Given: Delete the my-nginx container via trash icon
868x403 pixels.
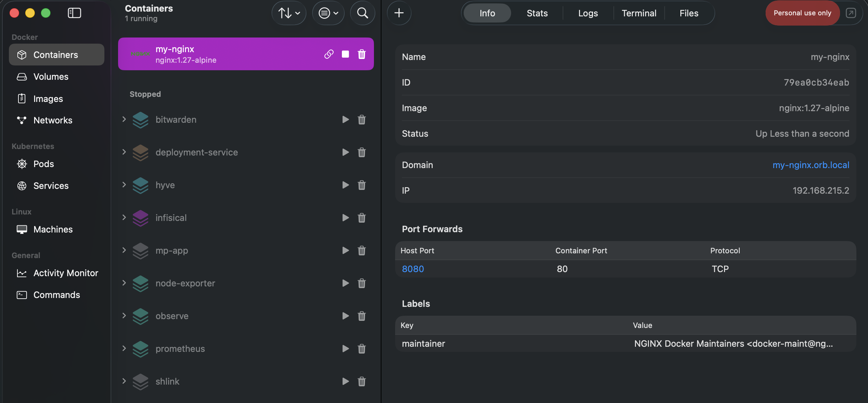Looking at the screenshot, I should [362, 54].
